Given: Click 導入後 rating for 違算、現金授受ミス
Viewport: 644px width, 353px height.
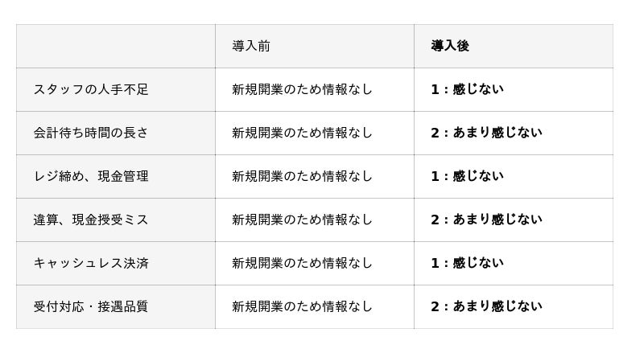Looking at the screenshot, I should [486, 220].
